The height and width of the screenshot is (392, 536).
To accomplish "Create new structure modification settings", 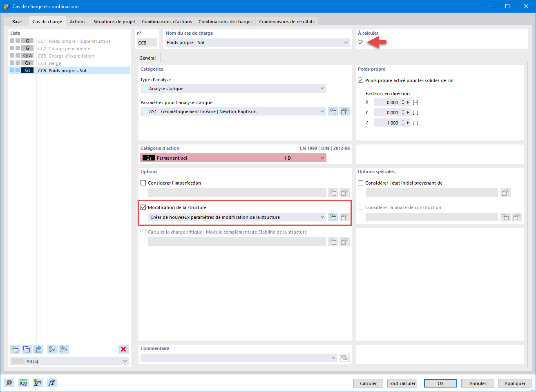I will 333,217.
